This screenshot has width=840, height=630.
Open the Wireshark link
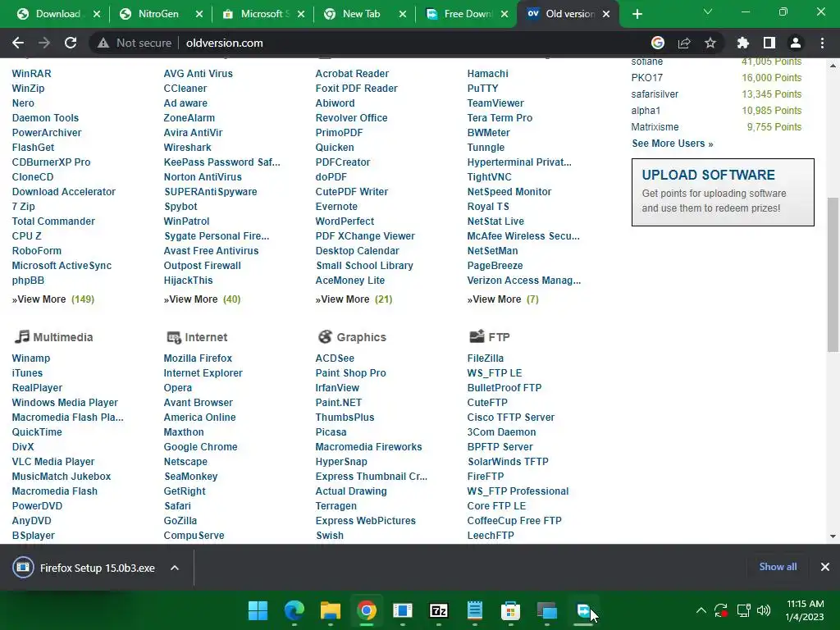[x=188, y=148]
